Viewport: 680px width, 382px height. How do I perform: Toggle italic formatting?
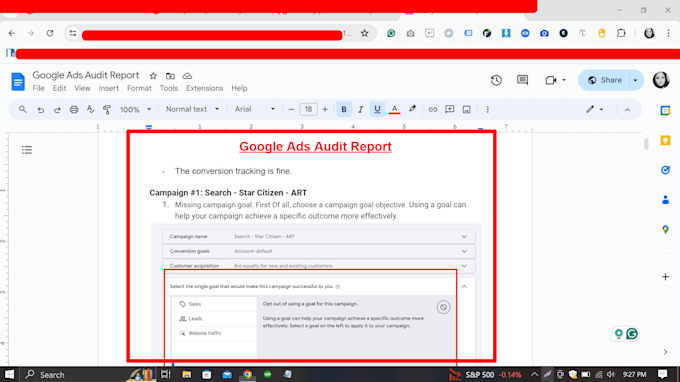[x=360, y=109]
